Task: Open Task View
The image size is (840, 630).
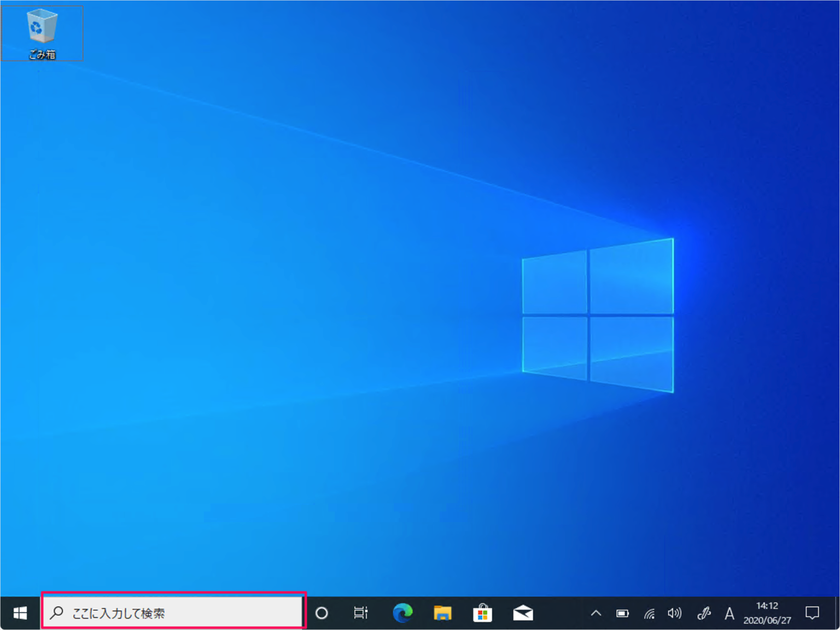Action: pyautogui.click(x=360, y=613)
